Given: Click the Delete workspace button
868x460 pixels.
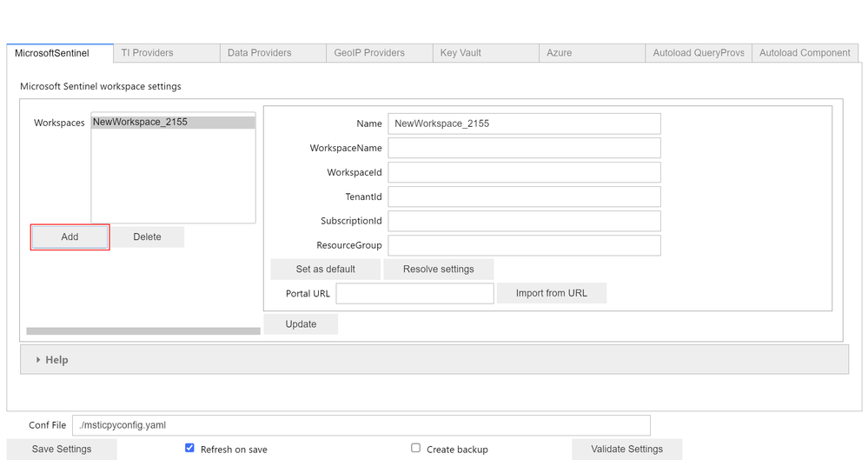Looking at the screenshot, I should 147,237.
